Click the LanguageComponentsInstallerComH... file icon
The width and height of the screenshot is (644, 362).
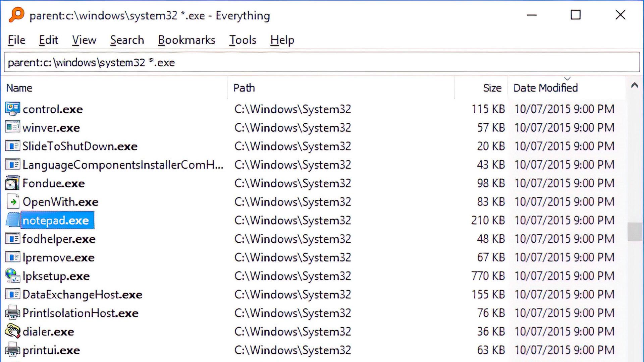pos(13,165)
